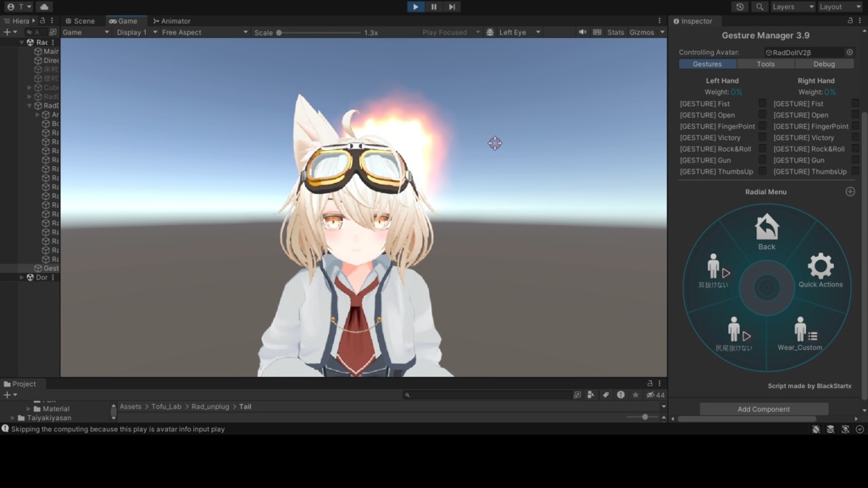The image size is (868, 488).
Task: Open the Project tab
Action: coord(20,384)
